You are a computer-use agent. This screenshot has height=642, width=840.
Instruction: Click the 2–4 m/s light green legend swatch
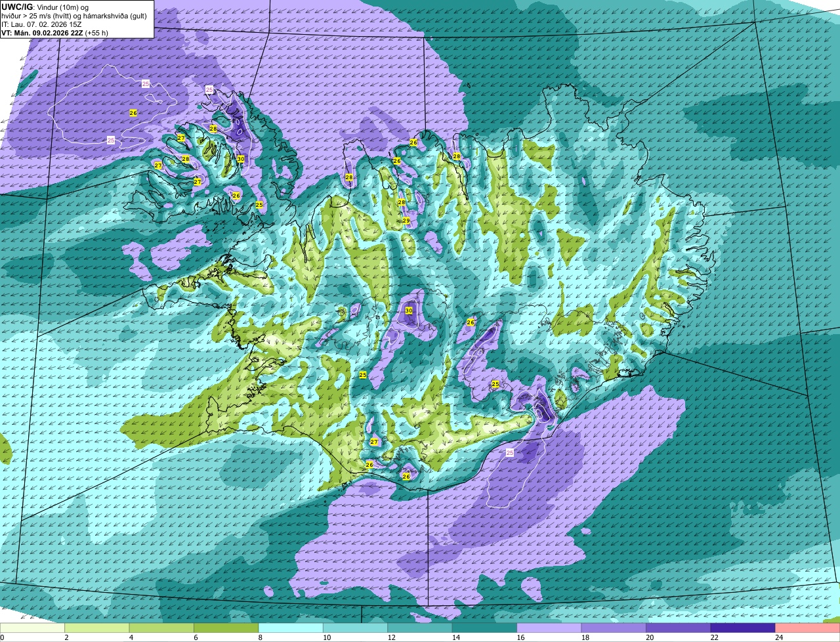97,628
